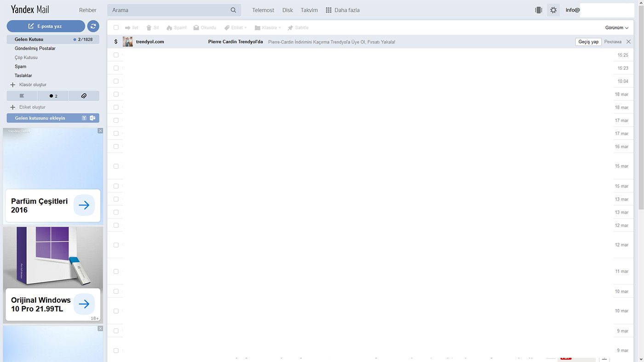Open the Görünüm view dropdown

[x=617, y=28]
